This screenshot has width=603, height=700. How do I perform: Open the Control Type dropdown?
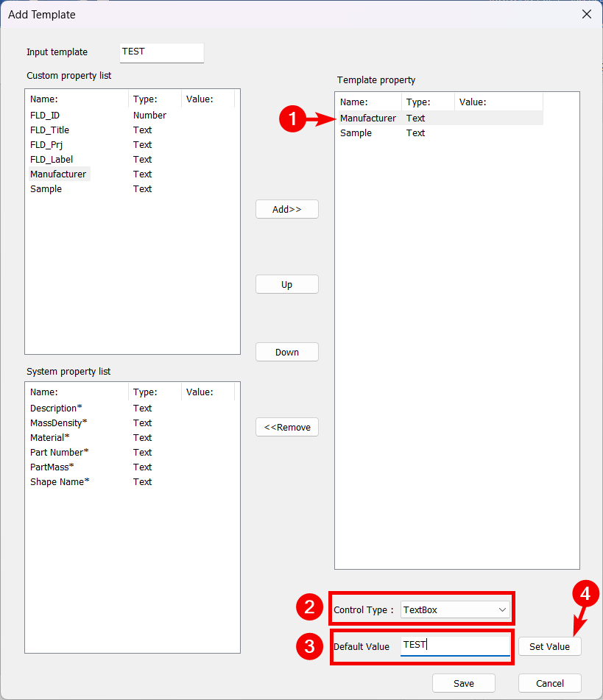[x=455, y=609]
